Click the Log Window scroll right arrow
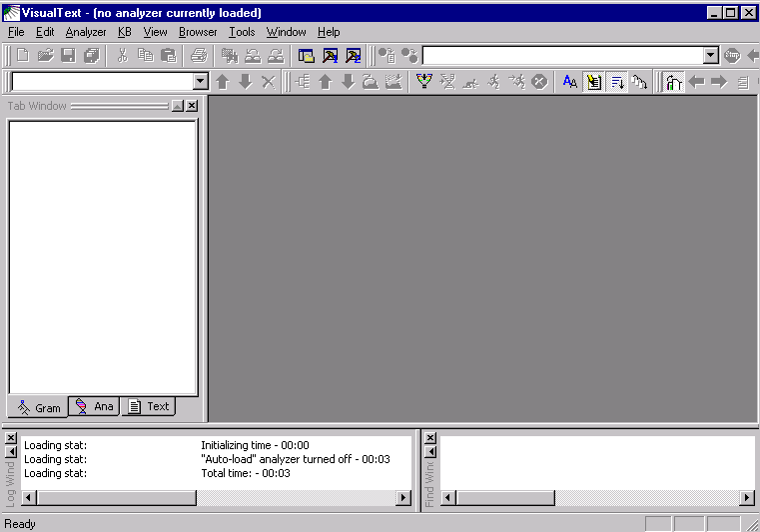Viewport: 760px width, 532px height. click(403, 498)
